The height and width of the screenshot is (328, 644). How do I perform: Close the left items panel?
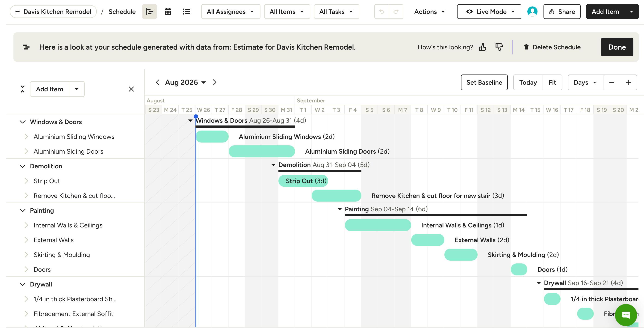click(x=131, y=89)
